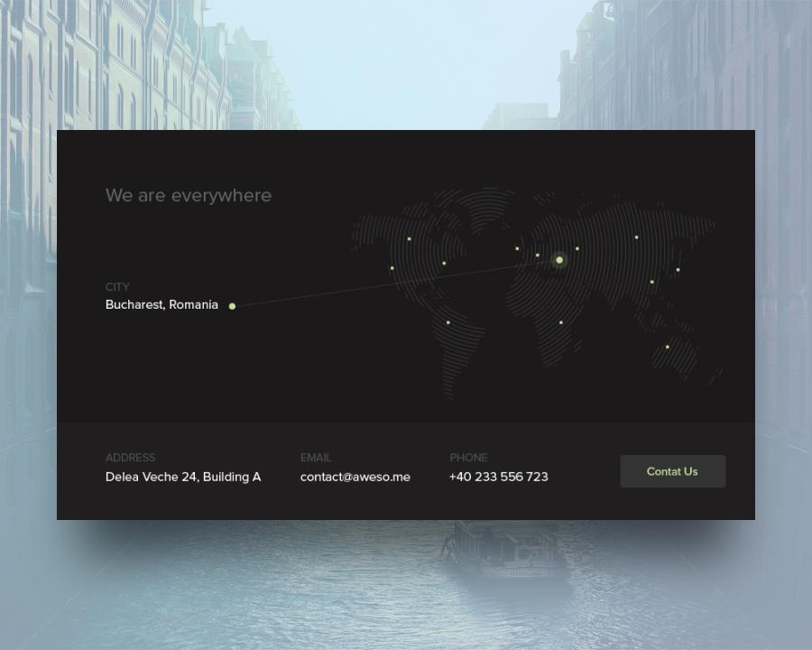Select the Delea Veche 24, Building A address
812x650 pixels.
183,477
